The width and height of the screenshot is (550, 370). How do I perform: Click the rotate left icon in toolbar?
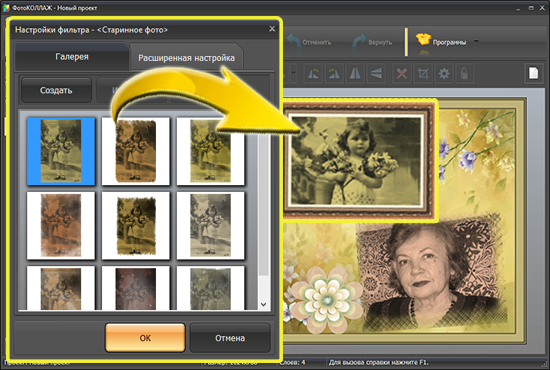pos(313,74)
